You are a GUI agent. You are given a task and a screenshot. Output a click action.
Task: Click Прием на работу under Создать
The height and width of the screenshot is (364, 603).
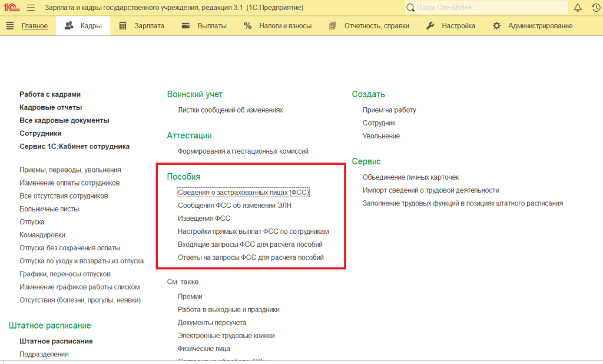tap(389, 110)
